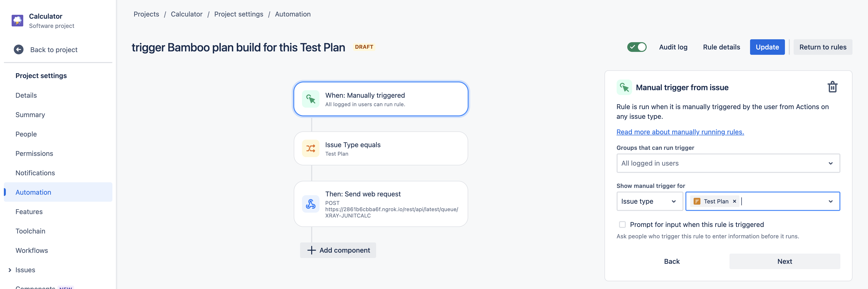
Task: Open the Permissions settings page
Action: pos(34,153)
